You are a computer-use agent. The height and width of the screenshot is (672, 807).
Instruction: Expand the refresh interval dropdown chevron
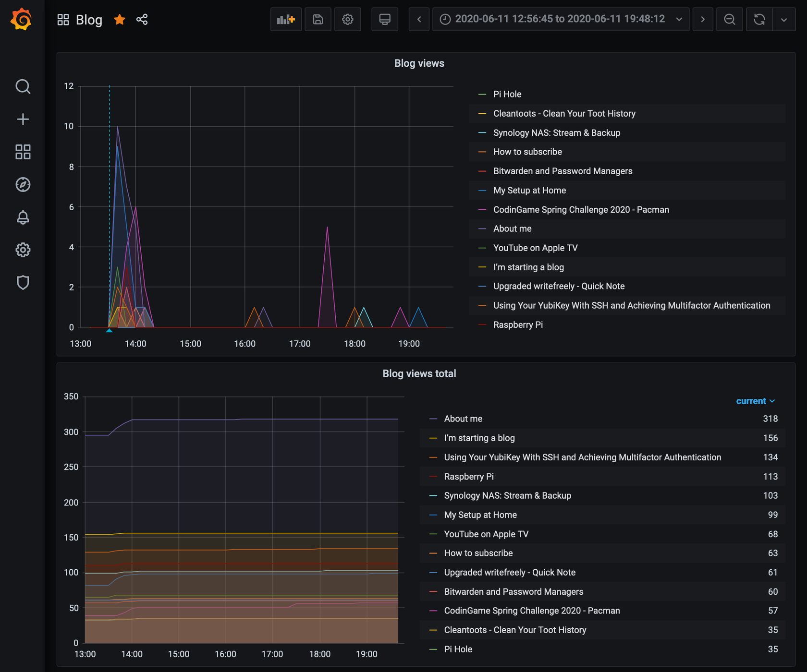(x=783, y=20)
